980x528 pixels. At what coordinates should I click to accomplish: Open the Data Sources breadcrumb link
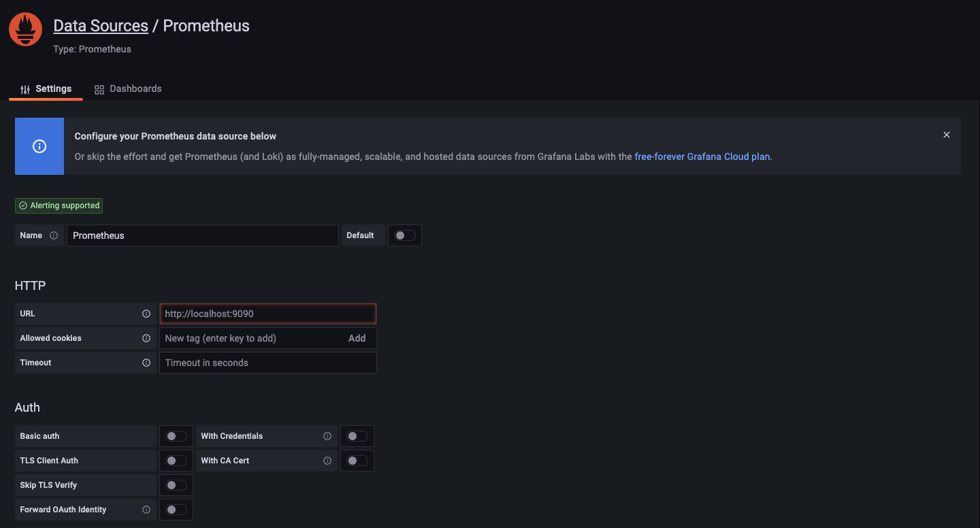tap(101, 26)
